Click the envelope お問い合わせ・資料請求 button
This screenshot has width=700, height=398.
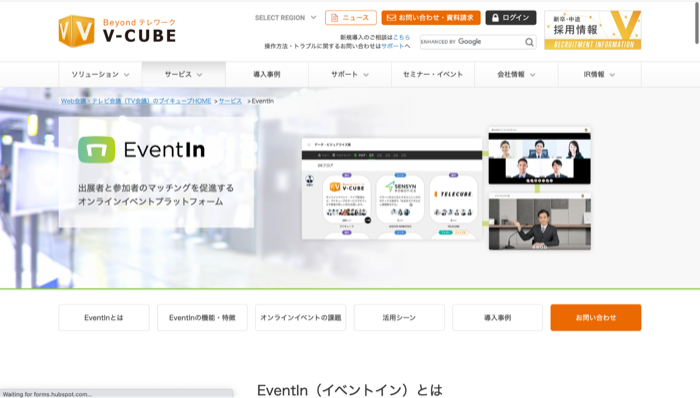tap(431, 18)
